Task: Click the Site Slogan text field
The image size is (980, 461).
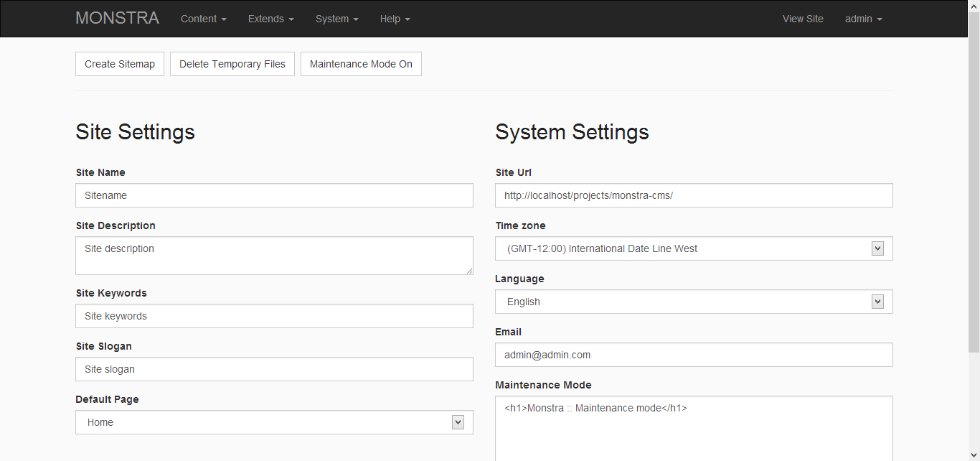Action: tap(274, 369)
